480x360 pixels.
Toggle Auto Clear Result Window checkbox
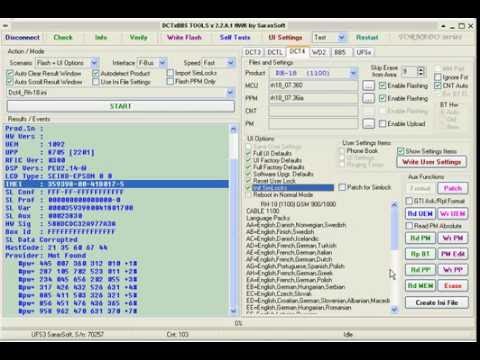[10, 73]
